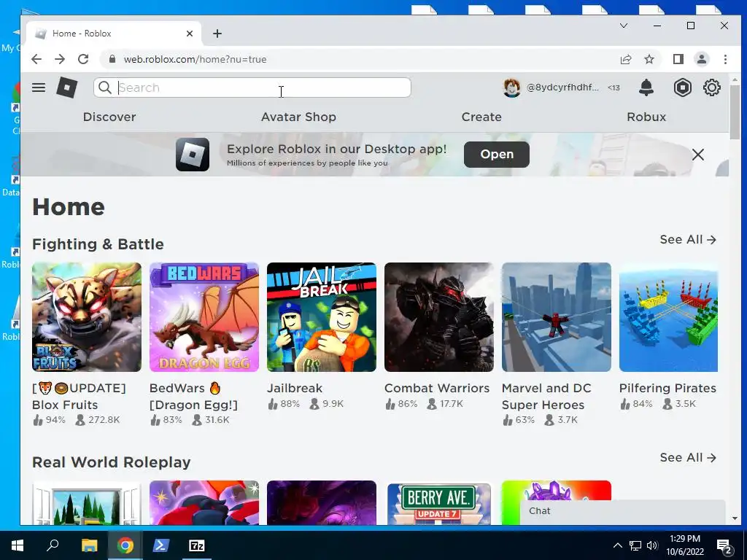Open 7-Zip from taskbar
The width and height of the screenshot is (747, 560).
point(196,545)
